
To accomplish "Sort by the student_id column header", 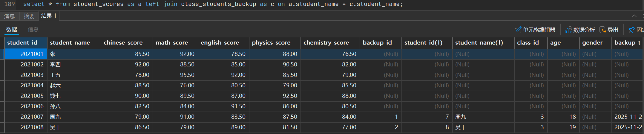I will (26, 43).
